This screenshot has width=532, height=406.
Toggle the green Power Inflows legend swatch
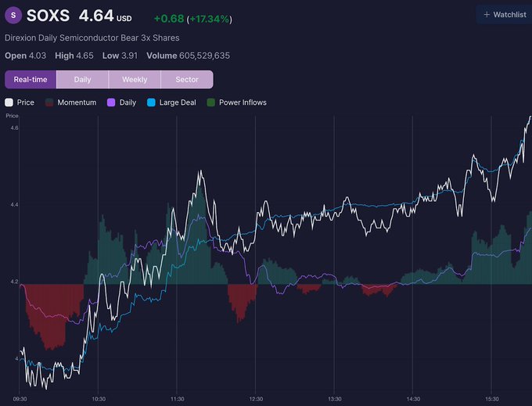[x=211, y=102]
